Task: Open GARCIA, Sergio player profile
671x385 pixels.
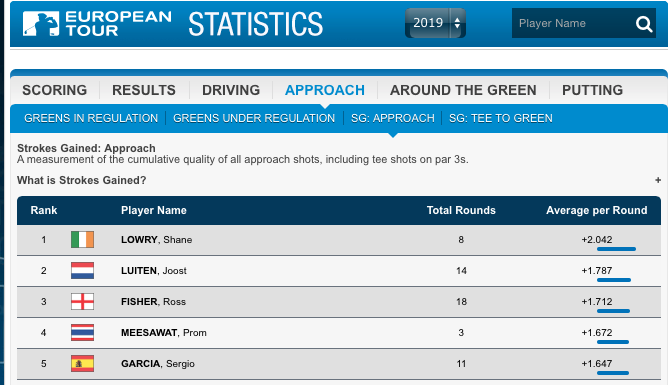Action: 157,364
